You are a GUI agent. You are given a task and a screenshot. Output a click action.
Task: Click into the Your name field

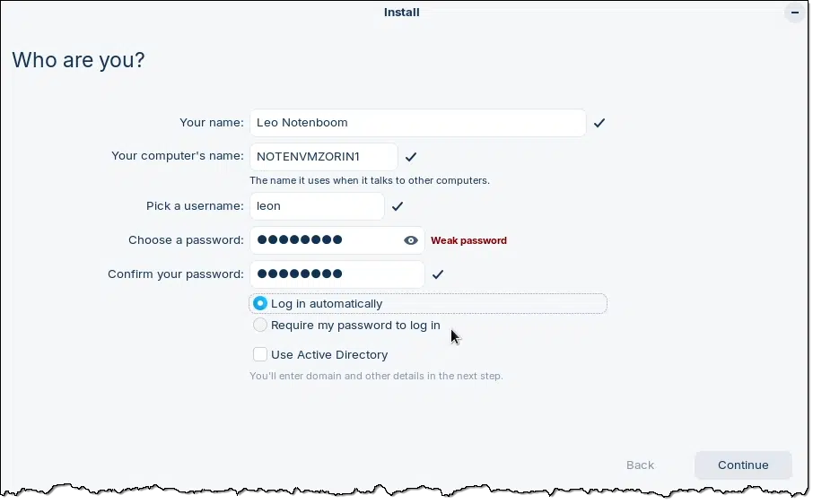click(x=417, y=123)
